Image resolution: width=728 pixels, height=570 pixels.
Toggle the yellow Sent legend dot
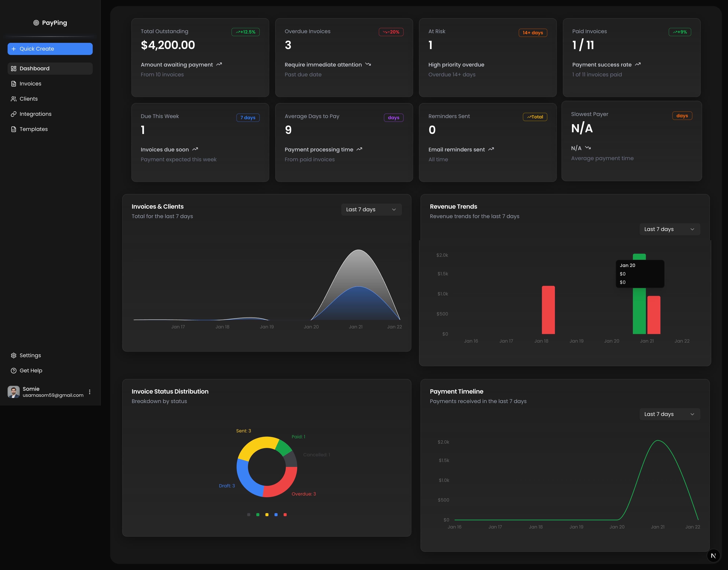point(267,514)
